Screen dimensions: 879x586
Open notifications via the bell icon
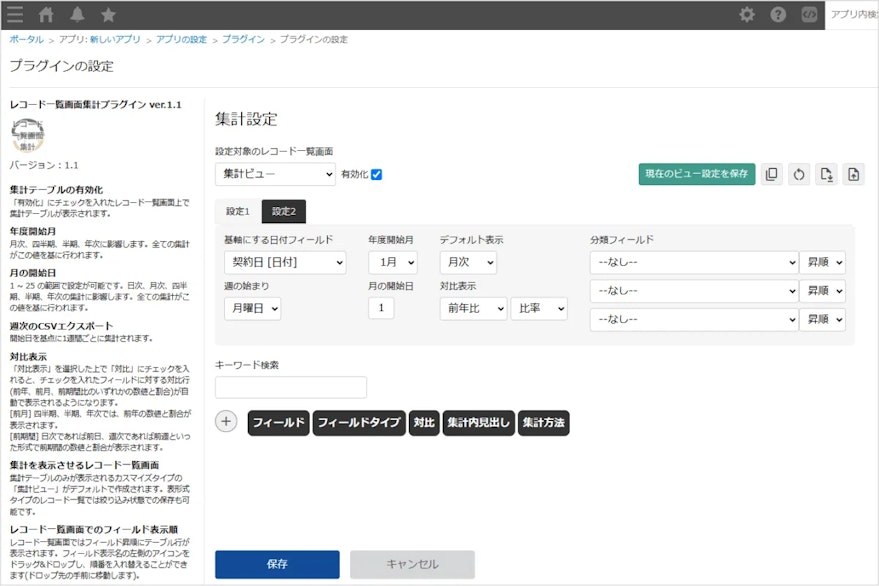click(75, 14)
